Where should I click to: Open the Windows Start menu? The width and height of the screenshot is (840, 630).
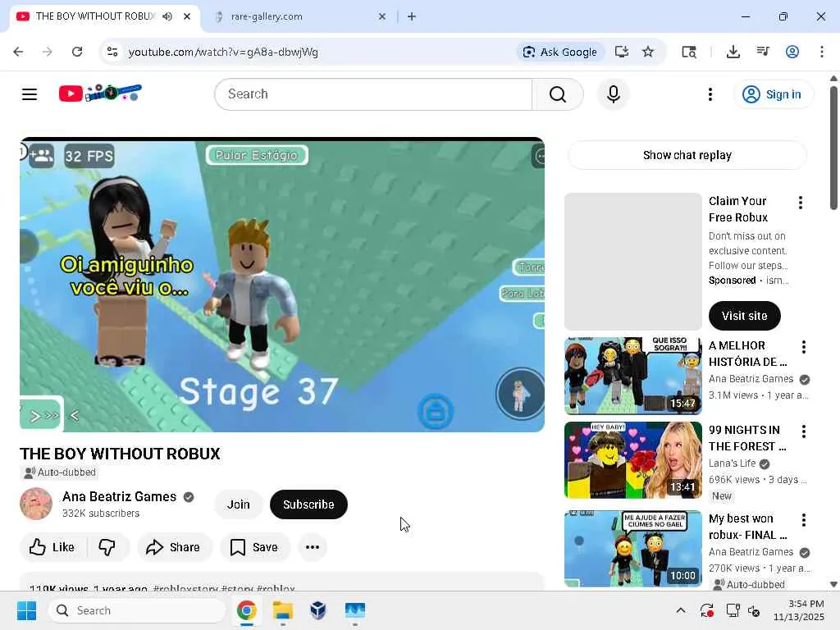(x=26, y=610)
